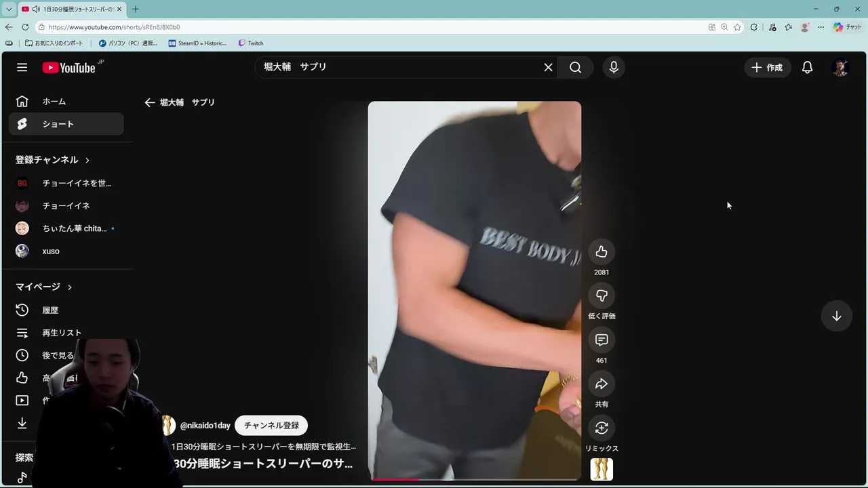Open リミックス remix options
Image resolution: width=868 pixels, height=488 pixels.
tap(601, 428)
